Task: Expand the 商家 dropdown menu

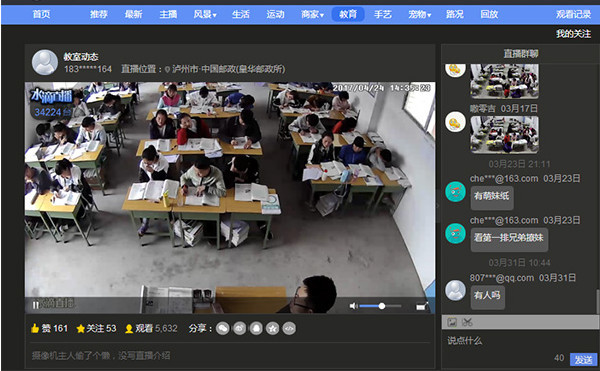Action: 312,15
